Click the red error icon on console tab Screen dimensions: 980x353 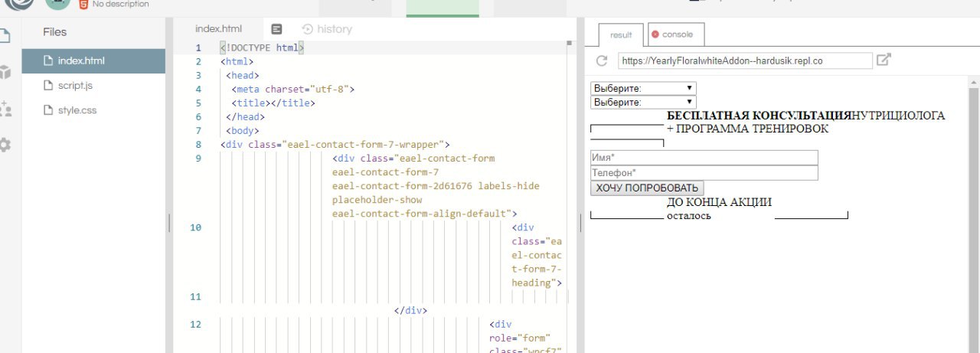point(655,34)
